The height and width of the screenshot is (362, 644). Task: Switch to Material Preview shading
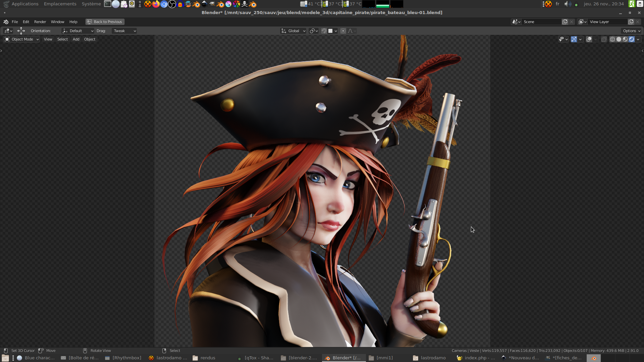625,39
